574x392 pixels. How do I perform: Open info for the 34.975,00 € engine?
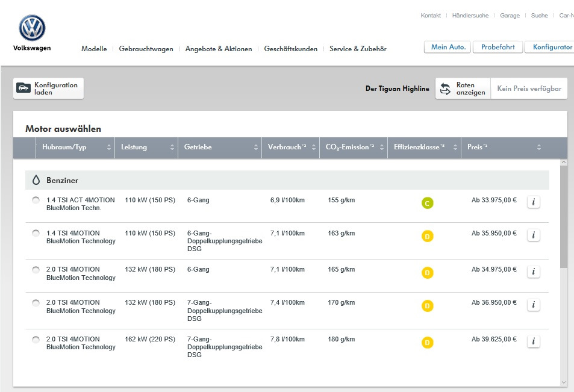(x=533, y=272)
